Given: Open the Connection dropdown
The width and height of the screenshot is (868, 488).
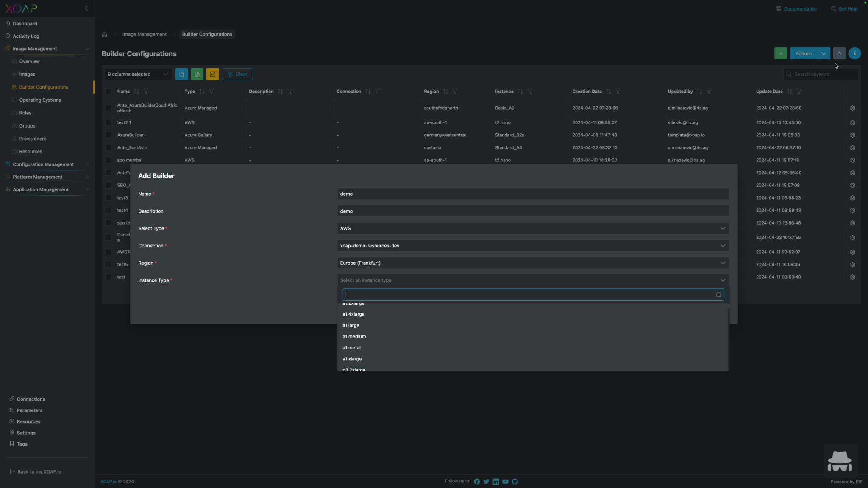Looking at the screenshot, I should [x=533, y=246].
